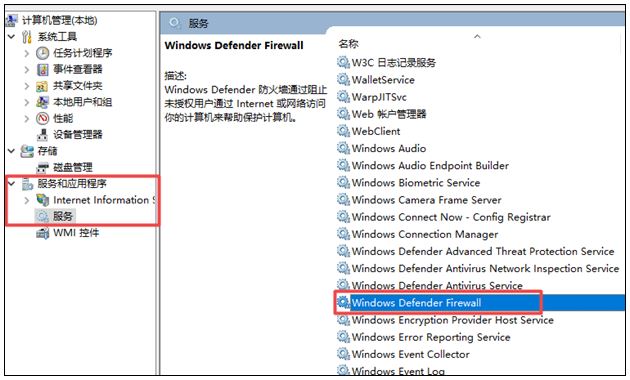The width and height of the screenshot is (630, 380).
Task: Click the Disk Management icon
Action: pyautogui.click(x=42, y=168)
